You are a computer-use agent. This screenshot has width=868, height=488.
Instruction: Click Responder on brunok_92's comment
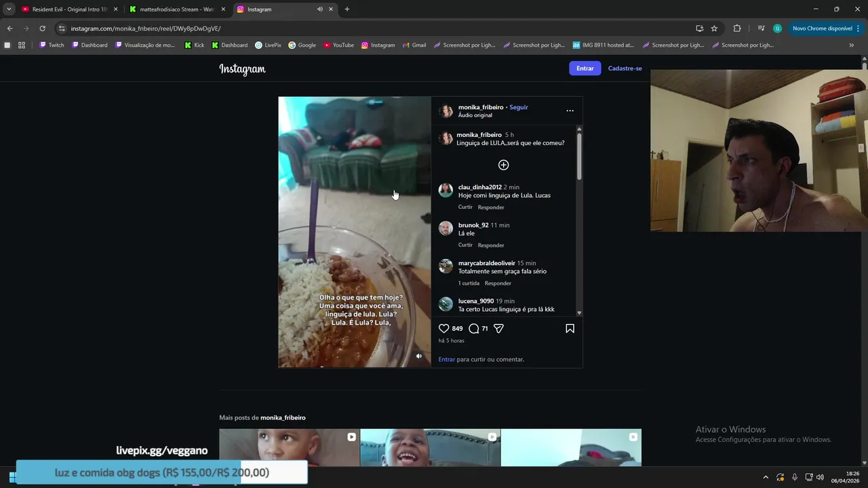pos(491,245)
